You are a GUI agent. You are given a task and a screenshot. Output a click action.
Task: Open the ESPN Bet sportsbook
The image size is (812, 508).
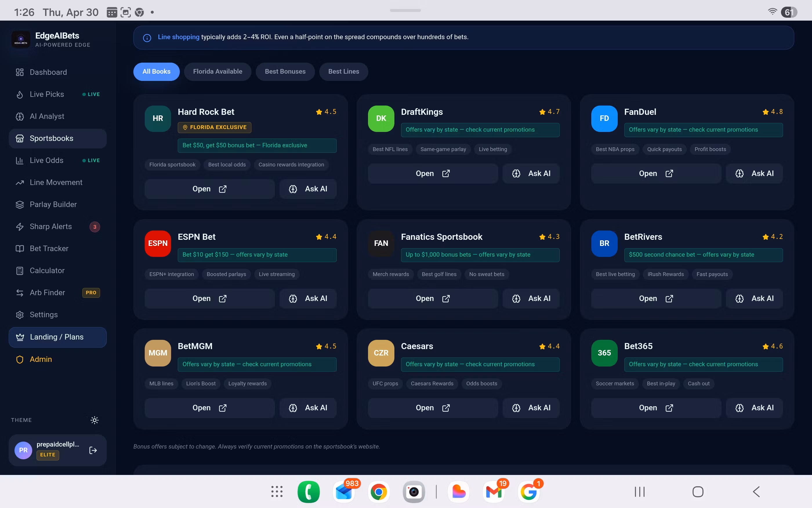(x=210, y=298)
